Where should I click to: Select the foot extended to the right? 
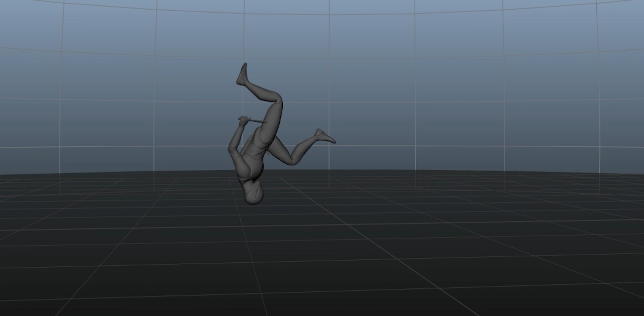[x=325, y=136]
